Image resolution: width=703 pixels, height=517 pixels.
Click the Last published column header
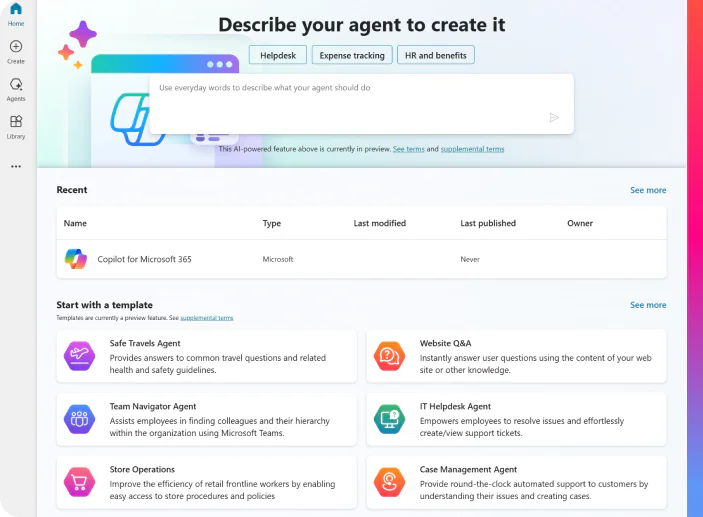[488, 223]
